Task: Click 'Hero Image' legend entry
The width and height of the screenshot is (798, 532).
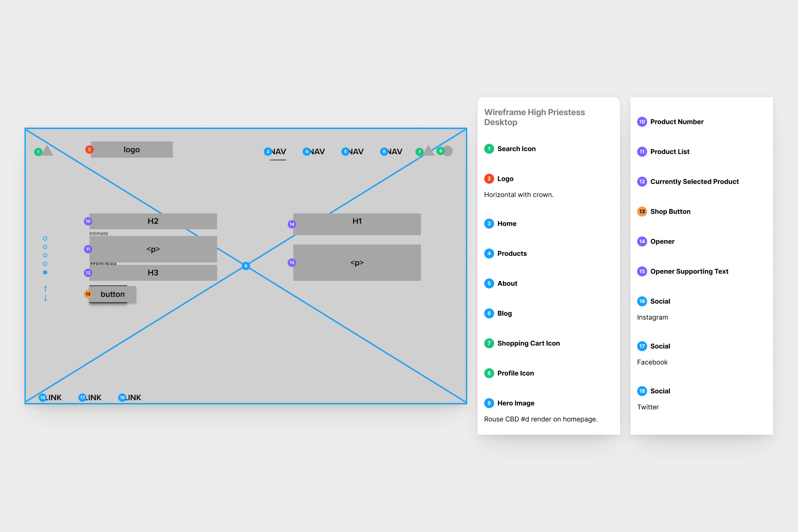Action: click(x=516, y=403)
